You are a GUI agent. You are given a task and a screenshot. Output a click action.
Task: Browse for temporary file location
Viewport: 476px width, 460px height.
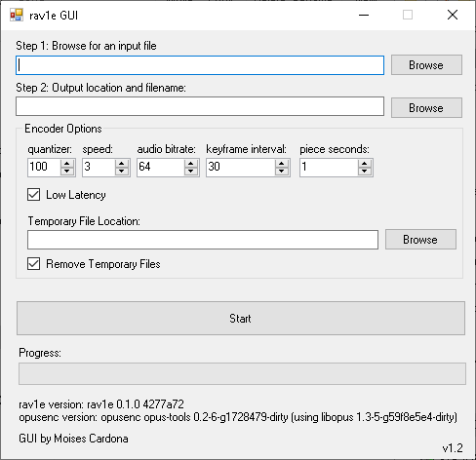[x=420, y=240]
